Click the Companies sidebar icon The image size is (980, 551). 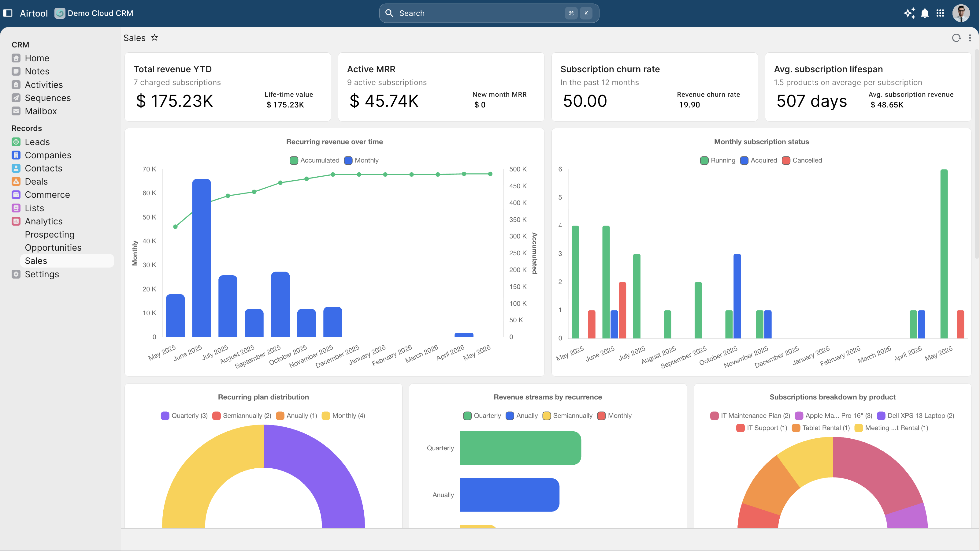coord(16,155)
